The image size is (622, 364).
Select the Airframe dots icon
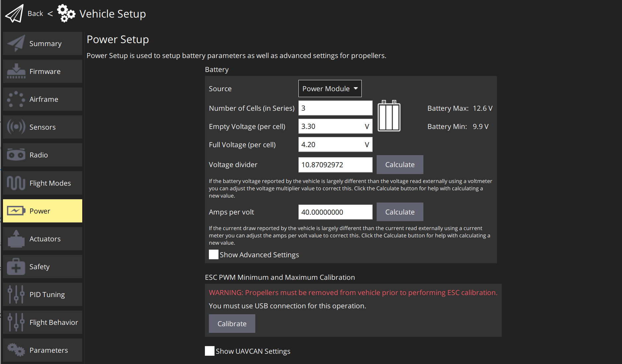pos(16,99)
